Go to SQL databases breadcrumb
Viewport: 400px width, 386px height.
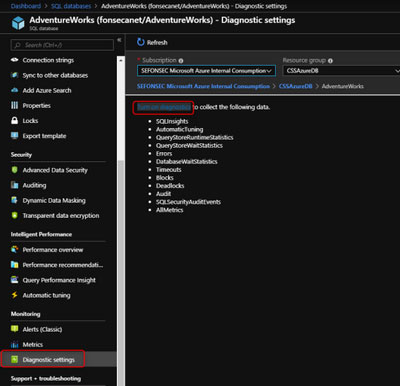71,6
